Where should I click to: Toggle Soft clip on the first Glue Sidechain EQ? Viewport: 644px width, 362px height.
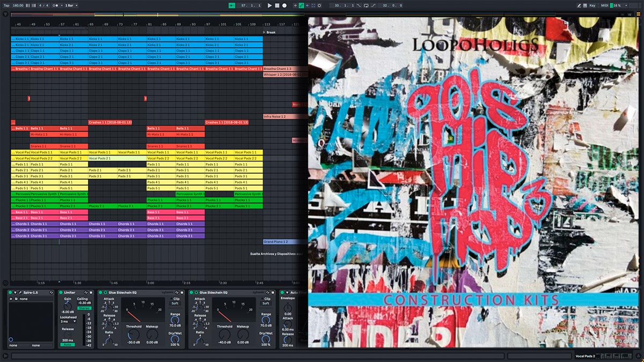pyautogui.click(x=175, y=304)
